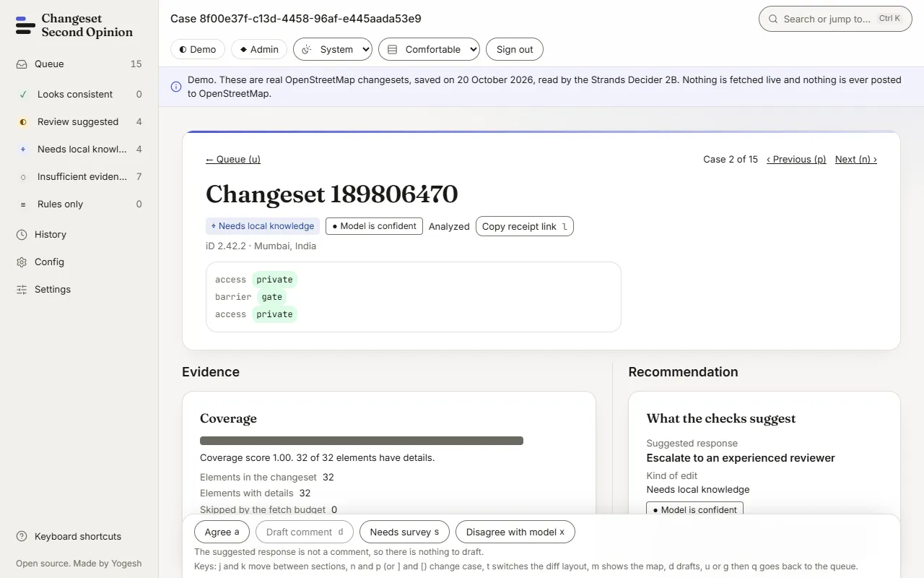Click the Review suggested half-circle icon
Screen dimensions: 924x578
click(23, 121)
